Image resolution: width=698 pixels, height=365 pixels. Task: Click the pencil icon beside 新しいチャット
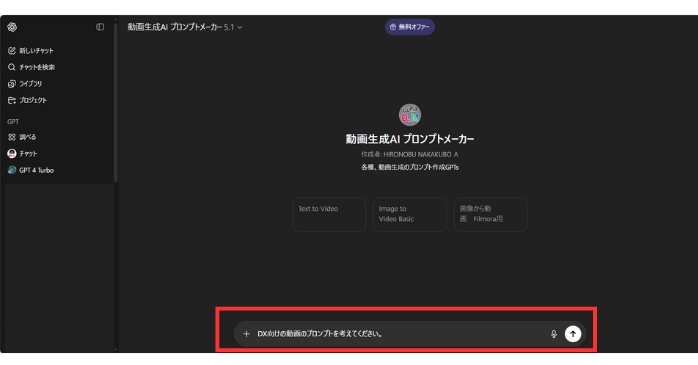[12, 51]
